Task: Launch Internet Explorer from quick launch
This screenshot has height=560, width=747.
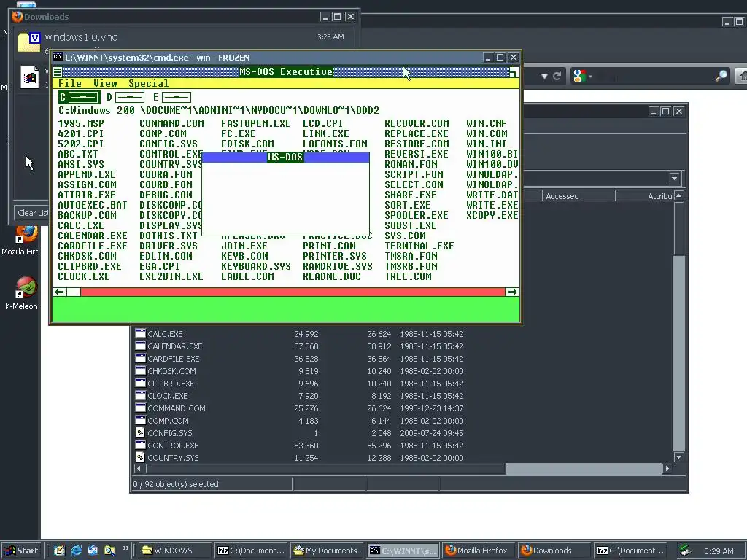Action: [x=76, y=551]
